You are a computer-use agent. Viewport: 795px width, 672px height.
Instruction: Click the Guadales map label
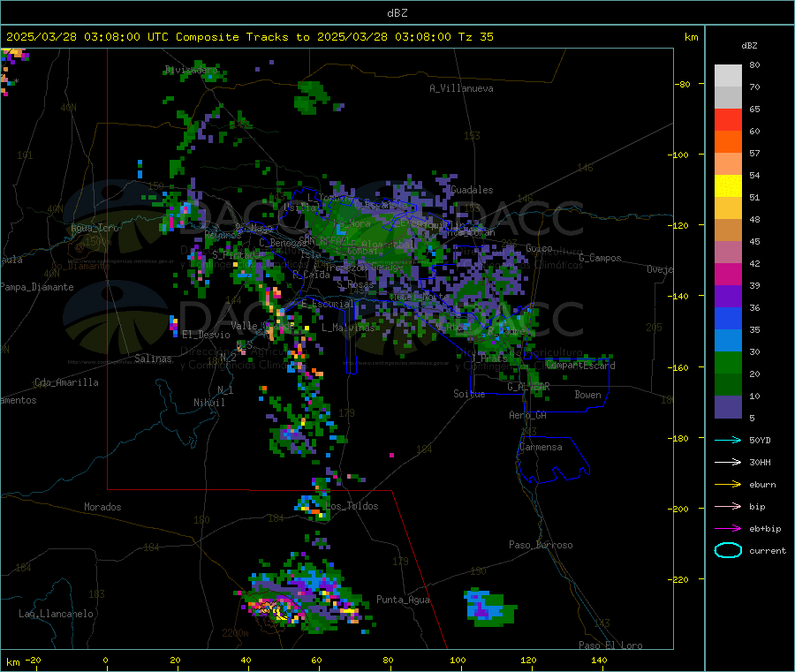click(x=472, y=190)
